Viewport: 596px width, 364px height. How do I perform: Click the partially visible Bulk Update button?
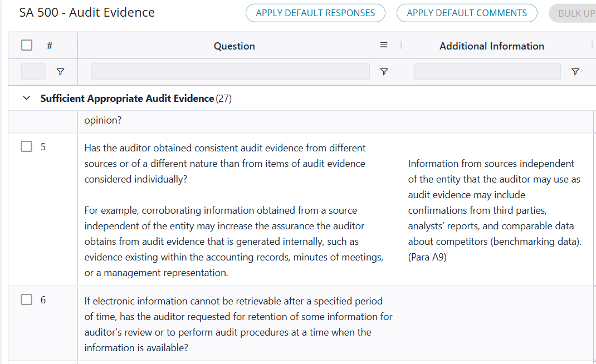click(575, 13)
